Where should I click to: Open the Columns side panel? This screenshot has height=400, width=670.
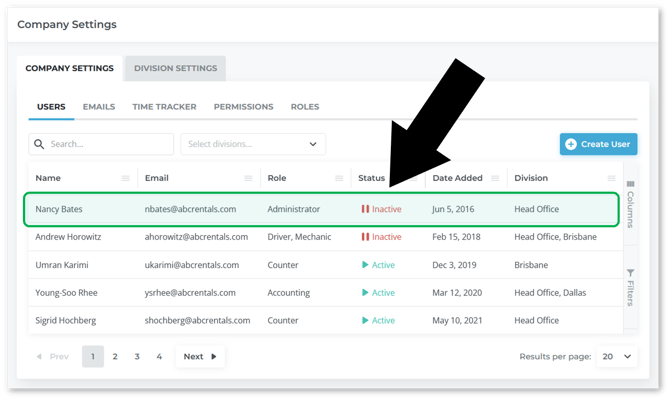[629, 204]
